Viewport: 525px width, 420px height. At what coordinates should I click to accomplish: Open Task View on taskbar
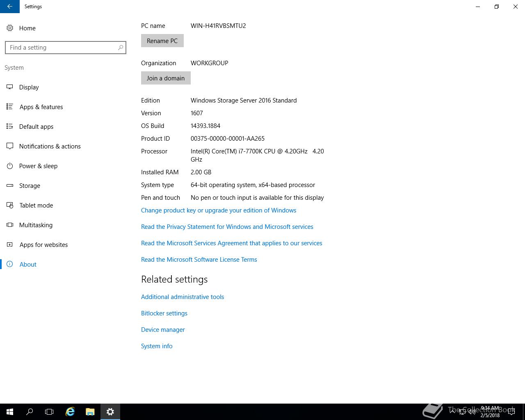49,412
